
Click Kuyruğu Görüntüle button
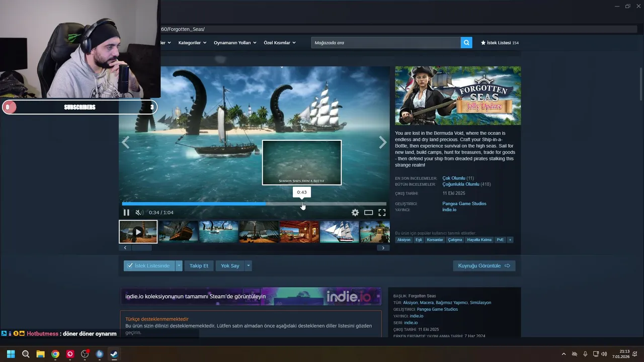click(484, 265)
